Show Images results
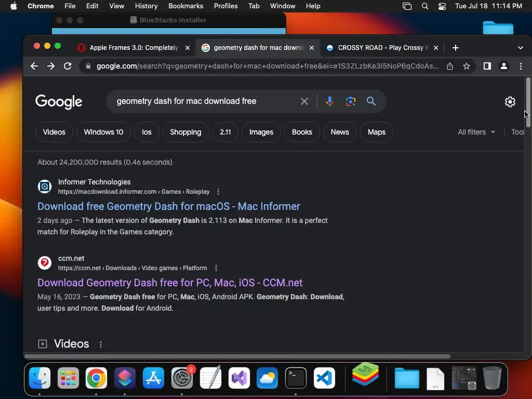This screenshot has height=399, width=532. click(261, 132)
